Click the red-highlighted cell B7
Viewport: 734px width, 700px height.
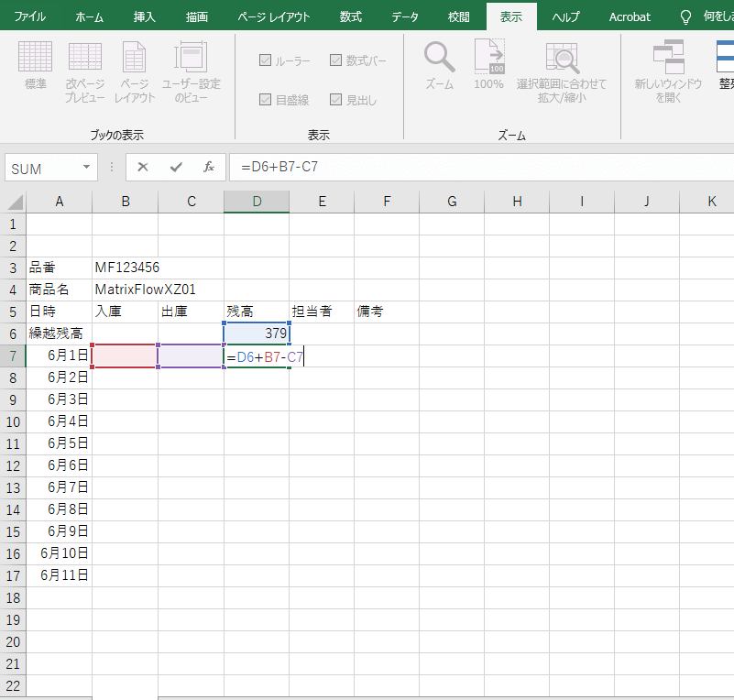point(125,356)
